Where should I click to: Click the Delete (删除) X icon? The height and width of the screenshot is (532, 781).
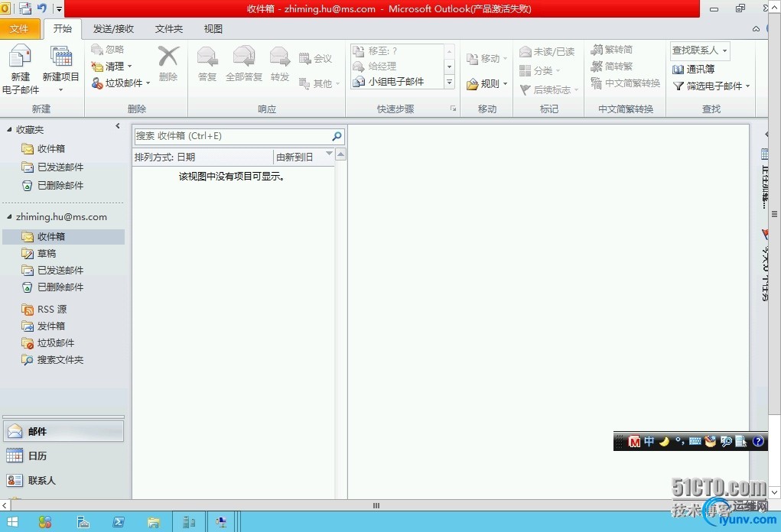[168, 56]
